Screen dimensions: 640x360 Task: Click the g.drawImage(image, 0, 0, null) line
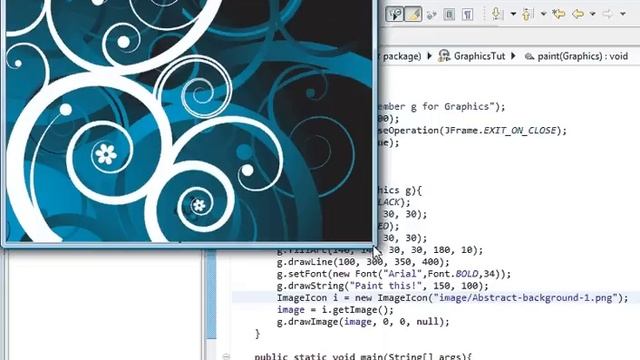point(363,322)
